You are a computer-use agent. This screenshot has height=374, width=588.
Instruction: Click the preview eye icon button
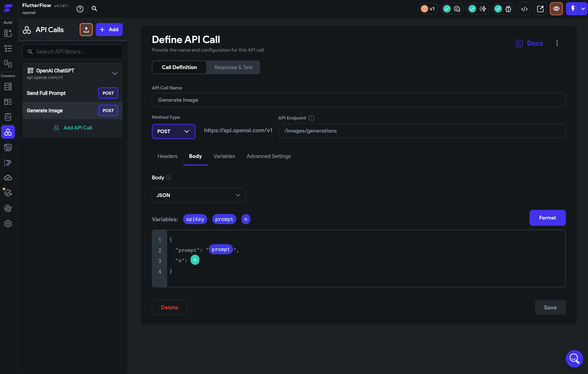point(557,9)
